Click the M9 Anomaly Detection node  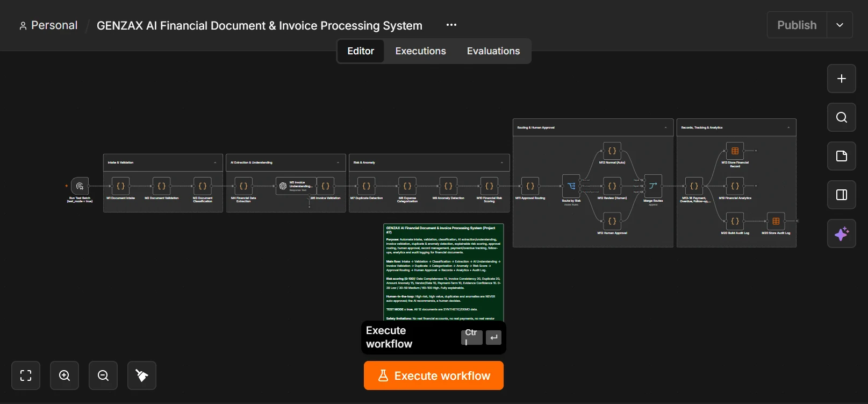tap(448, 186)
